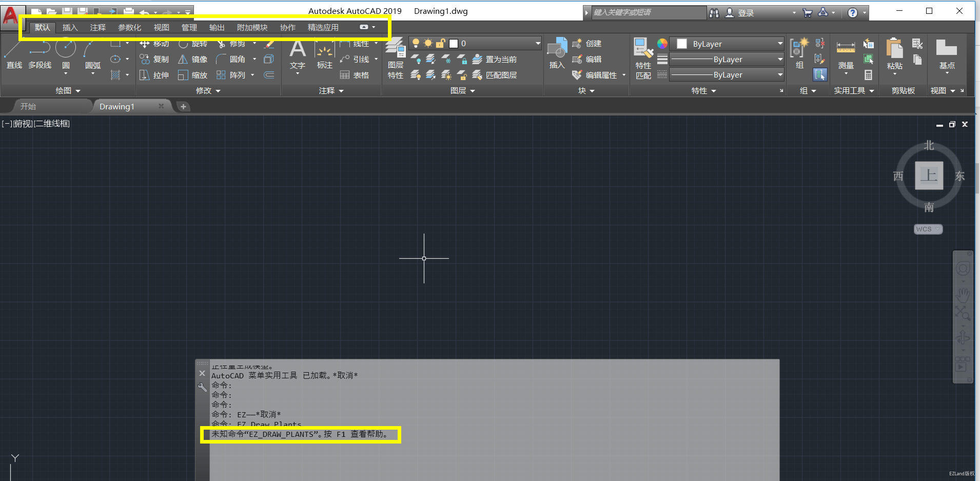Image resolution: width=980 pixels, height=481 pixels.
Task: Open the 组 group tool
Action: (x=799, y=53)
